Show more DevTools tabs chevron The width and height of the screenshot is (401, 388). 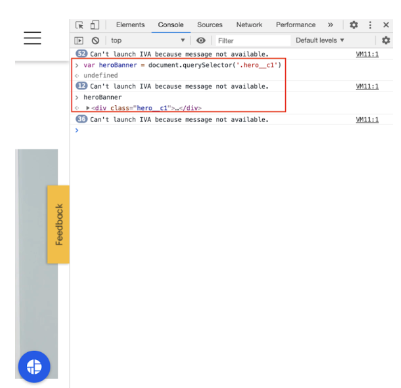pyautogui.click(x=330, y=25)
